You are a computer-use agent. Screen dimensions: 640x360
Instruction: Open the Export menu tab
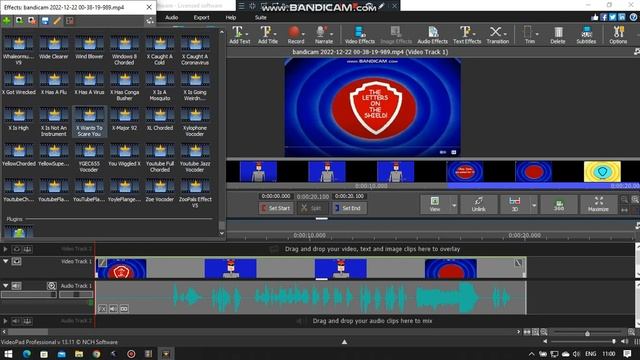click(x=201, y=18)
